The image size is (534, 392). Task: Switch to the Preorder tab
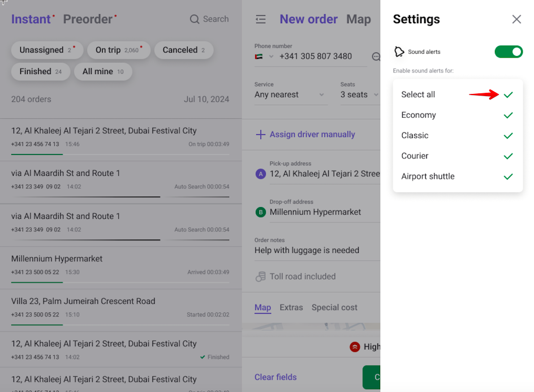88,19
